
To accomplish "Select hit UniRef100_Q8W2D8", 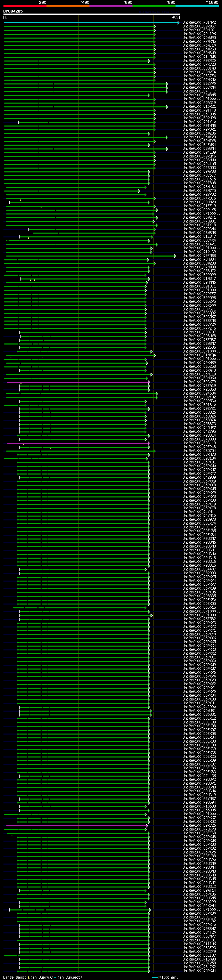I will [199, 263].
